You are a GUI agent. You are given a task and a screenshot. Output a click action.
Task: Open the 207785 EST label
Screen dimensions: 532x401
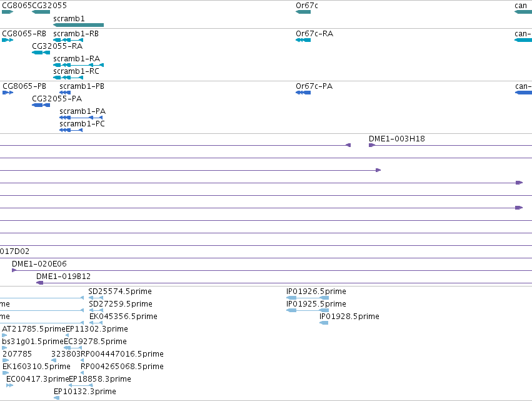(x=17, y=354)
